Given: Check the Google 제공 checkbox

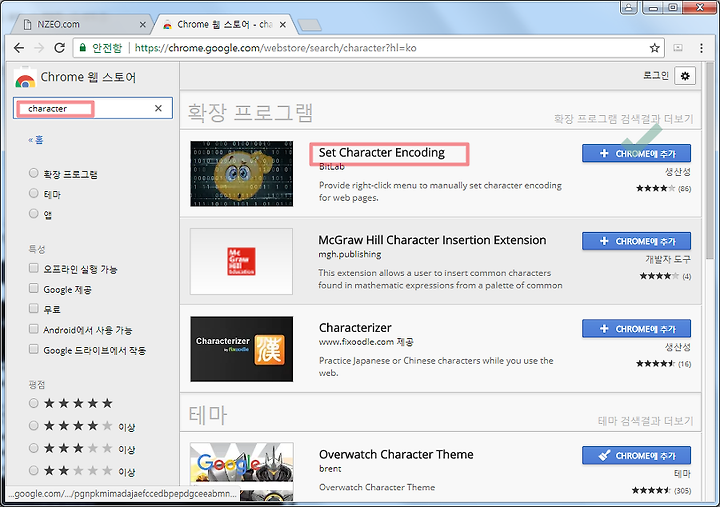Looking at the screenshot, I should tap(34, 288).
